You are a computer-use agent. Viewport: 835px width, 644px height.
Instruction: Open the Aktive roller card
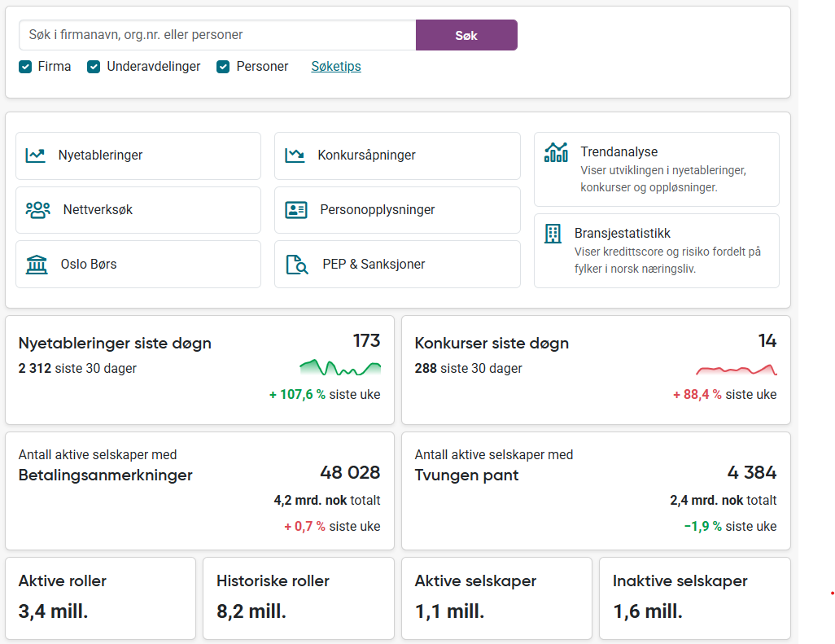[99, 598]
